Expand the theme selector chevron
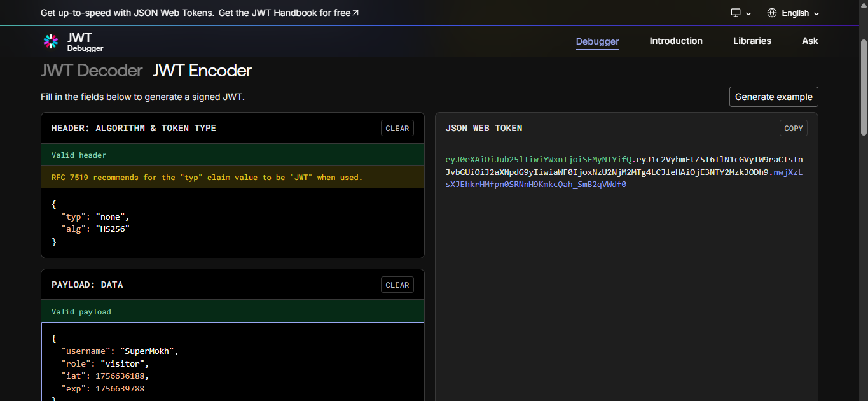This screenshot has width=868, height=401. coord(748,13)
